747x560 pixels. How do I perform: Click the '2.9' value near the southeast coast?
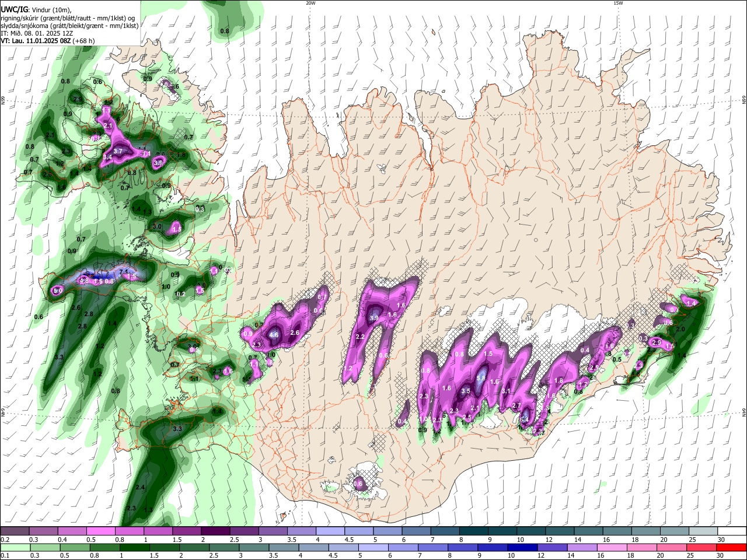pyautogui.click(x=656, y=342)
